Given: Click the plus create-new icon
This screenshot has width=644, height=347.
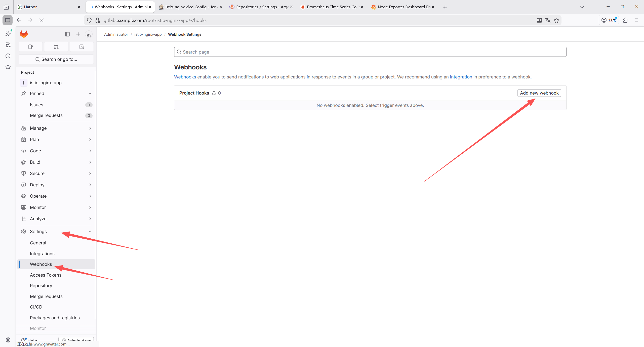Looking at the screenshot, I should 78,34.
